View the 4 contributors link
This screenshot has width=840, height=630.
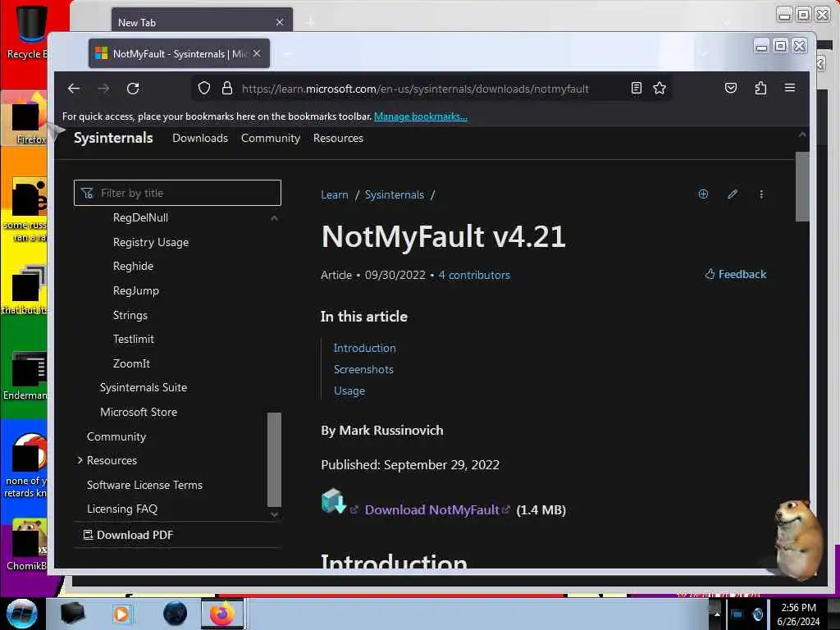pos(474,275)
